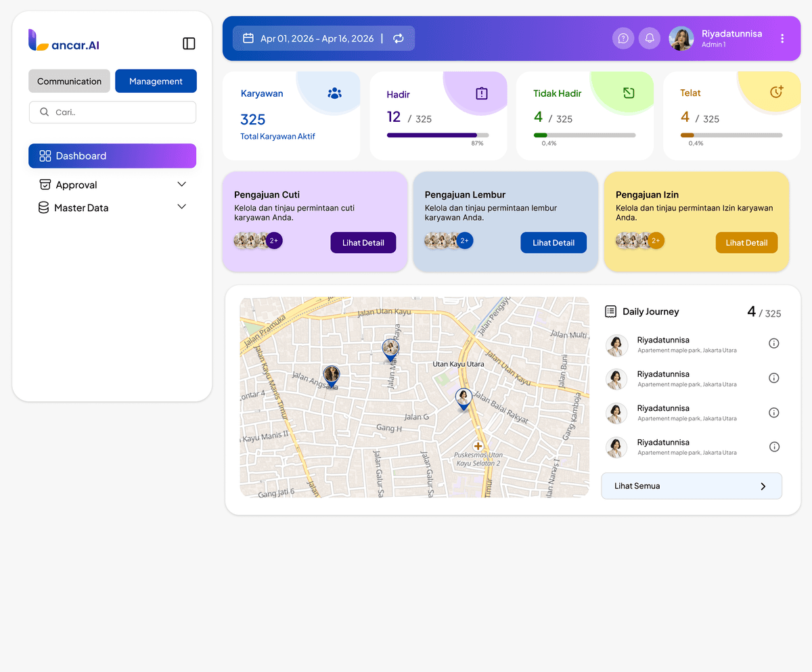Click the Daily Journey heading

[650, 311]
